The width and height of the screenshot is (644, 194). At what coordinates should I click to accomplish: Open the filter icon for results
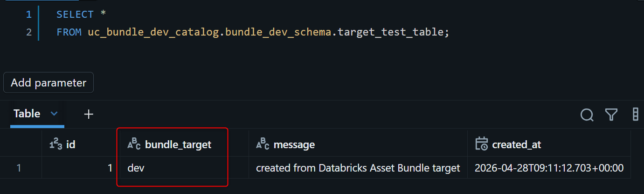coord(611,115)
